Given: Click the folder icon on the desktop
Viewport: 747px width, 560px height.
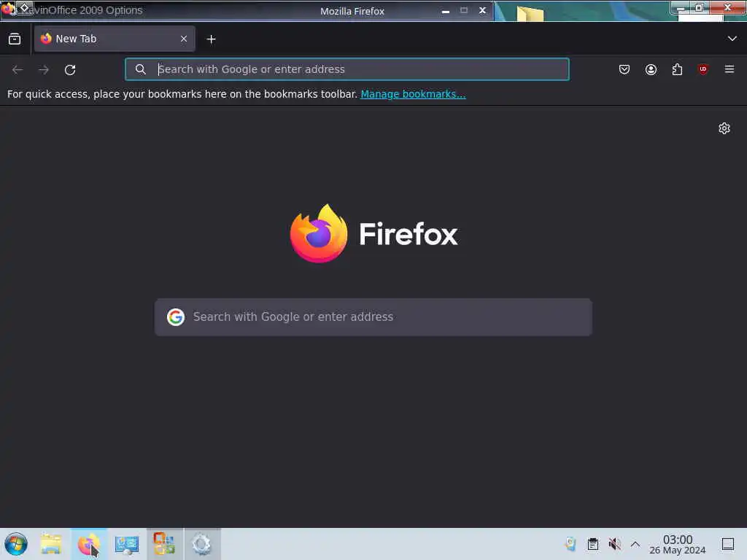Looking at the screenshot, I should point(530,13).
